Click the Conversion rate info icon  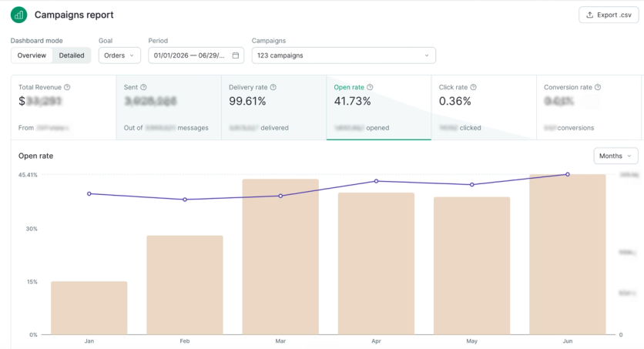point(598,87)
